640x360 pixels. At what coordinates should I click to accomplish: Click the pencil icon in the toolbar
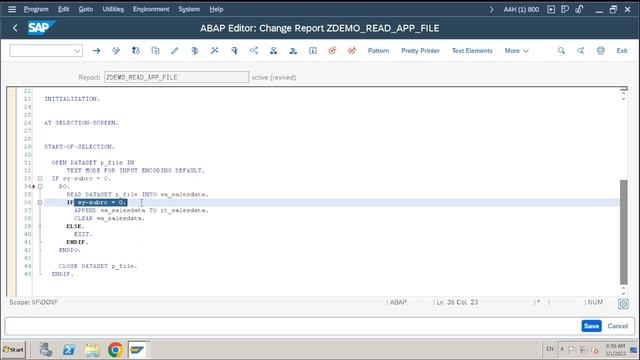point(175,51)
